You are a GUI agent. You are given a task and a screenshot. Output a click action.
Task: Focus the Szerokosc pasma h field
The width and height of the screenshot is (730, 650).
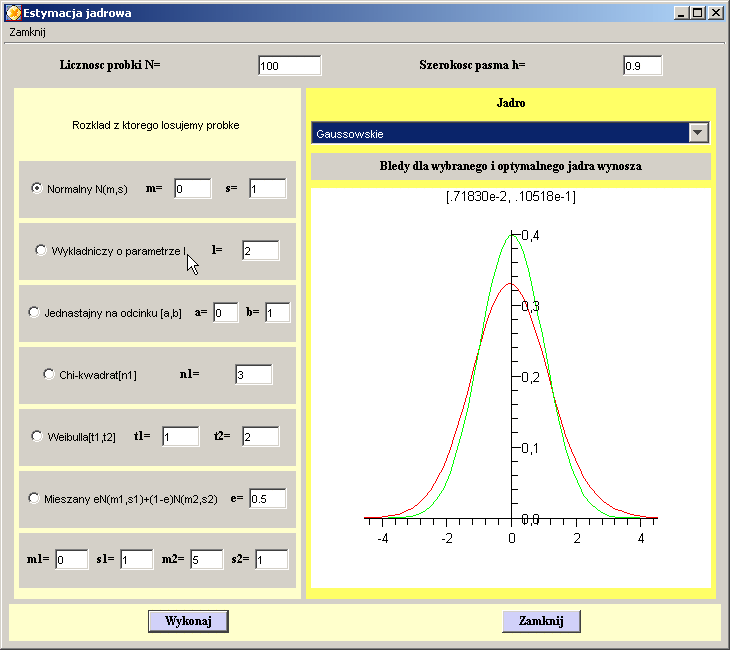(x=642, y=66)
